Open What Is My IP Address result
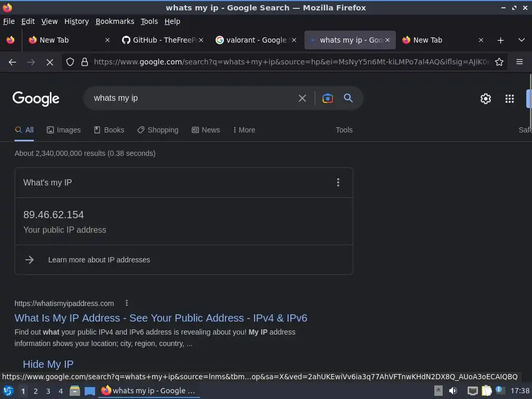This screenshot has height=399, width=532. coord(161,318)
